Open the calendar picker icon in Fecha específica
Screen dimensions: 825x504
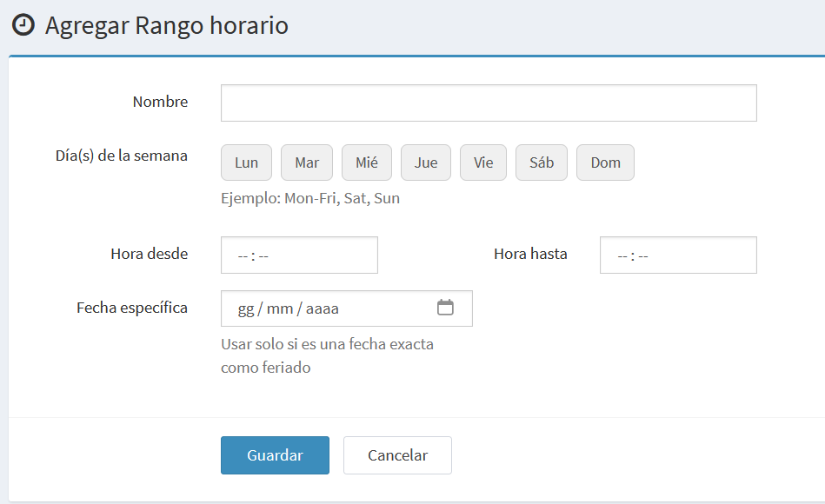point(445,308)
